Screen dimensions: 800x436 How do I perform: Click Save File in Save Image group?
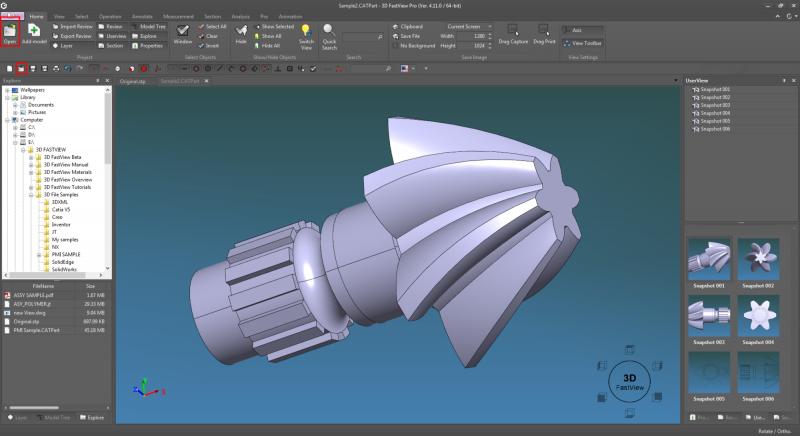pyautogui.click(x=406, y=36)
